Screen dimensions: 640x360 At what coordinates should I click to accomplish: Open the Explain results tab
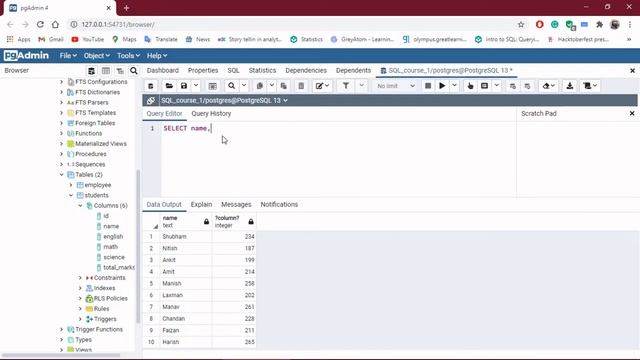click(201, 204)
